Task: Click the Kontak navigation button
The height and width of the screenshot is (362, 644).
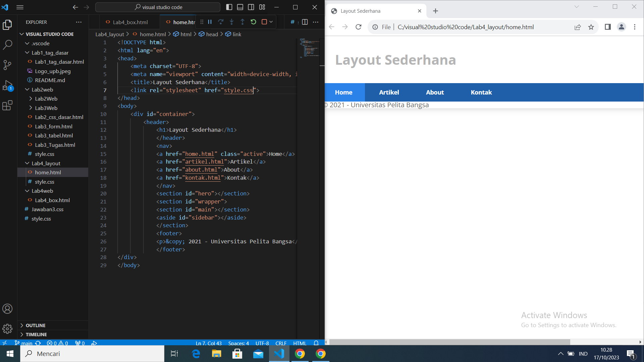Action: pos(481,92)
